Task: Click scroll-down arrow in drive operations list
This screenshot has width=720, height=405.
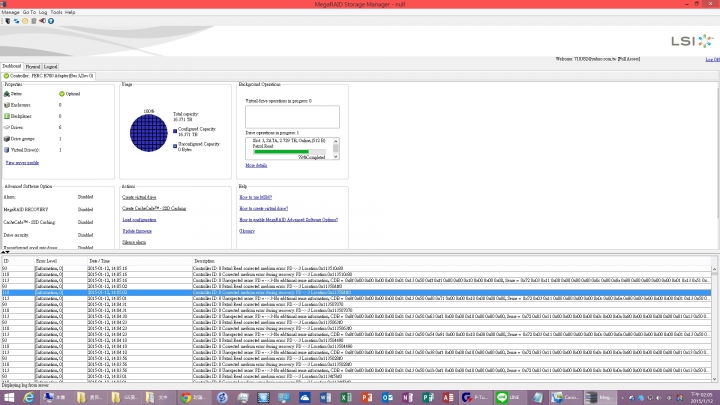Action: tap(336, 157)
